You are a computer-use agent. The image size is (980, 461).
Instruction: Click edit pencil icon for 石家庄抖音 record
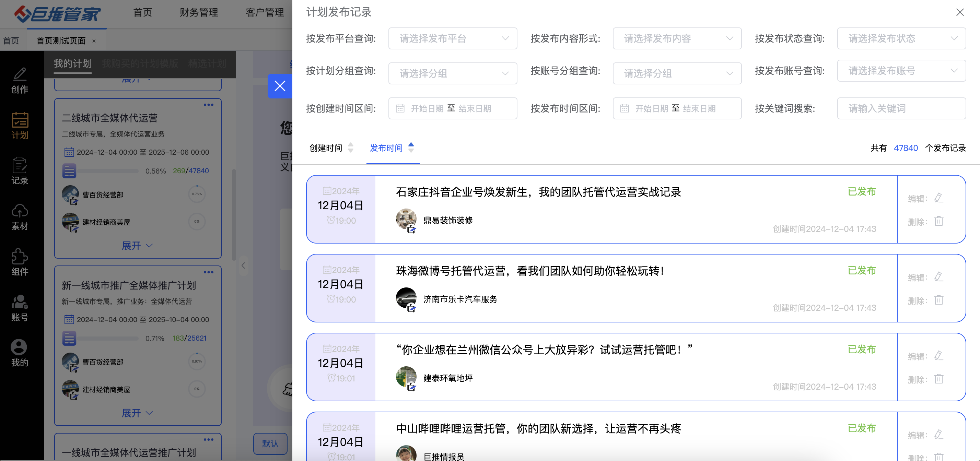tap(938, 198)
